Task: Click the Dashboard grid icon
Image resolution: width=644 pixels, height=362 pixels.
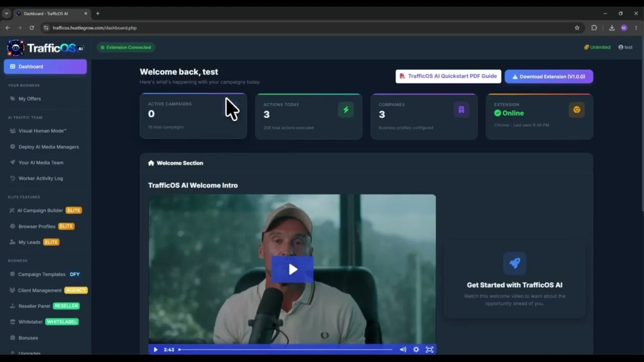Action: click(13, 66)
